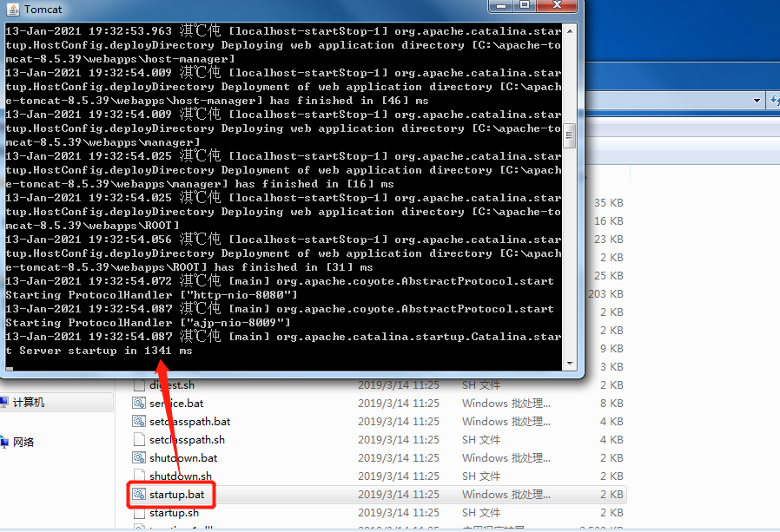Click the 计算机 computer icon
Screen dimensions: 780x532
(4, 402)
